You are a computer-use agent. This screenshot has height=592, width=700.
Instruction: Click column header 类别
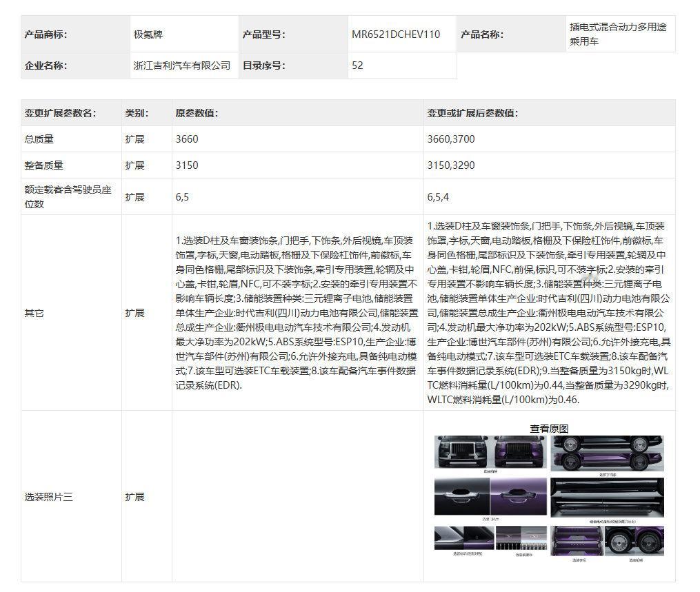click(137, 113)
